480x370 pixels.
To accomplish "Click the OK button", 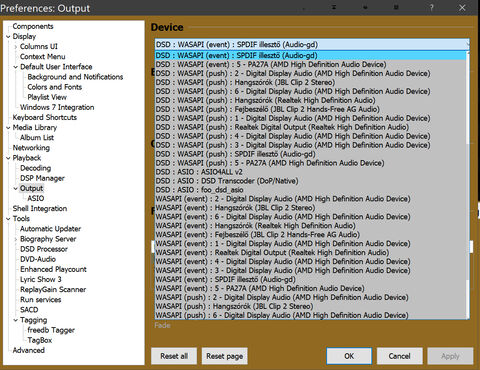I will (x=349, y=356).
